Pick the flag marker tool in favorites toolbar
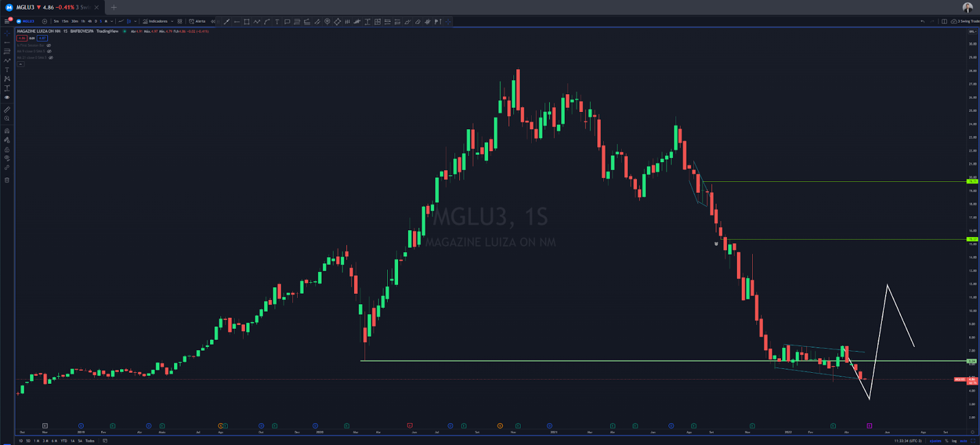The width and height of the screenshot is (980, 445). point(437,21)
